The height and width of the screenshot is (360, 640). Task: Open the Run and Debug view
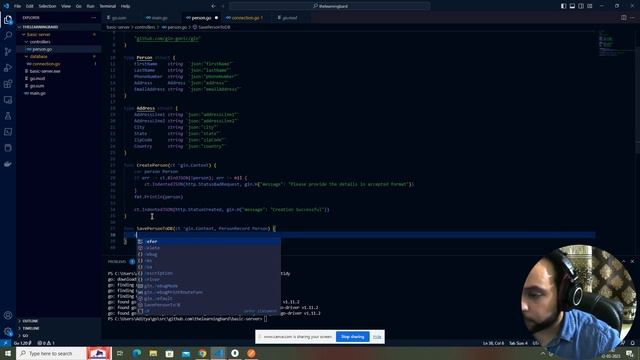point(8,68)
